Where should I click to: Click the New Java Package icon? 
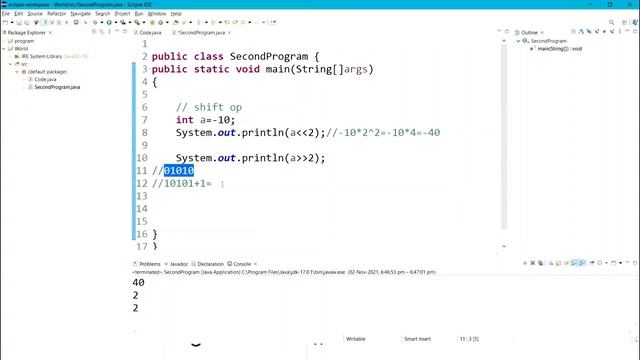click(x=152, y=22)
